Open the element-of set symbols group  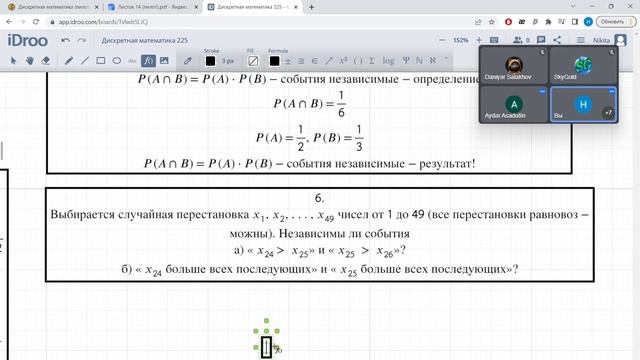click(x=315, y=61)
